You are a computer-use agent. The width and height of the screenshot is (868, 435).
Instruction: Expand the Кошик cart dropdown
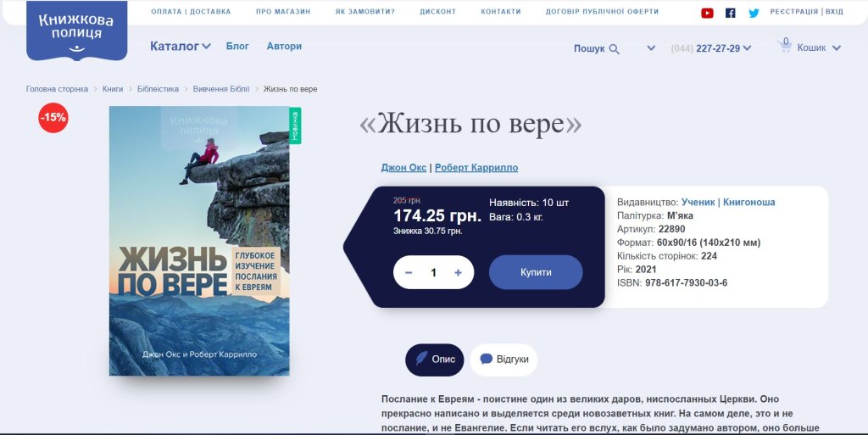coord(837,48)
